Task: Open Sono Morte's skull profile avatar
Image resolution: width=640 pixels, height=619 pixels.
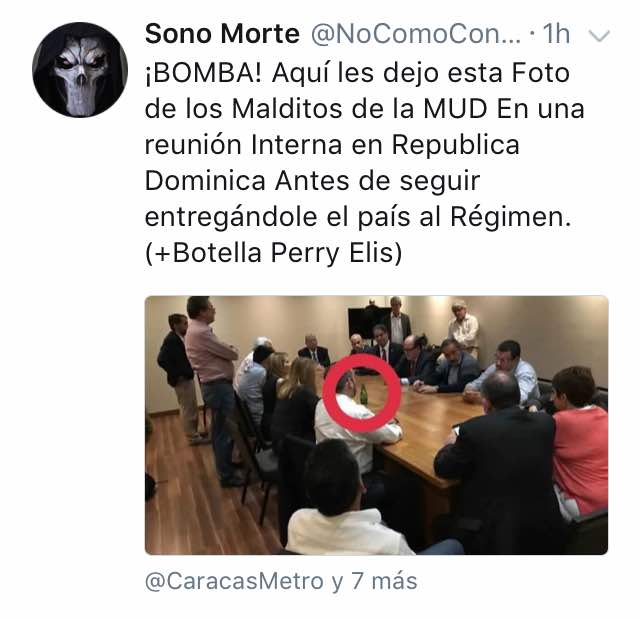Action: pyautogui.click(x=80, y=70)
